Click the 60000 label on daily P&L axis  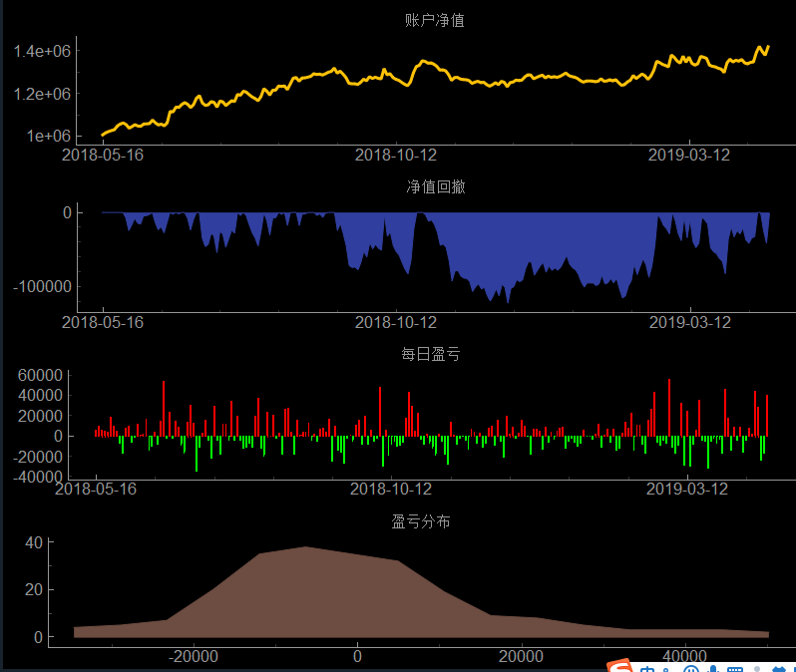(42, 375)
